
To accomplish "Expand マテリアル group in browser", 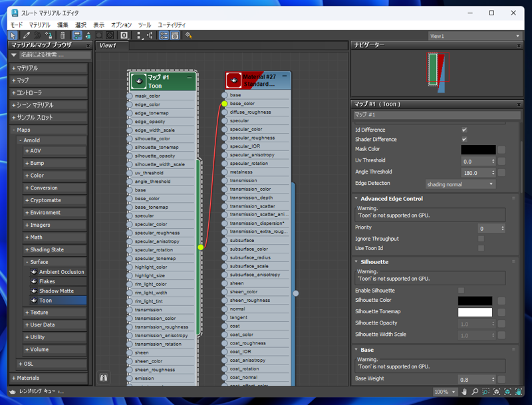I will point(49,68).
